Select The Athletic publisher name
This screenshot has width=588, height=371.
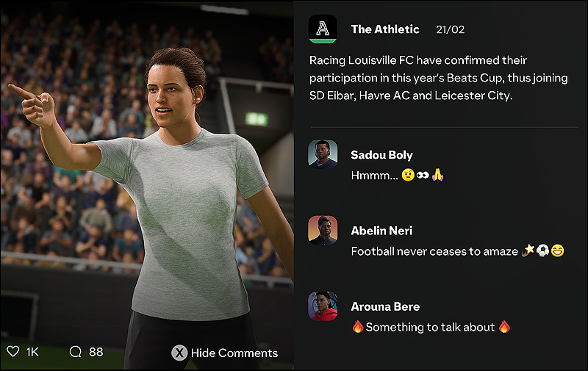[385, 29]
